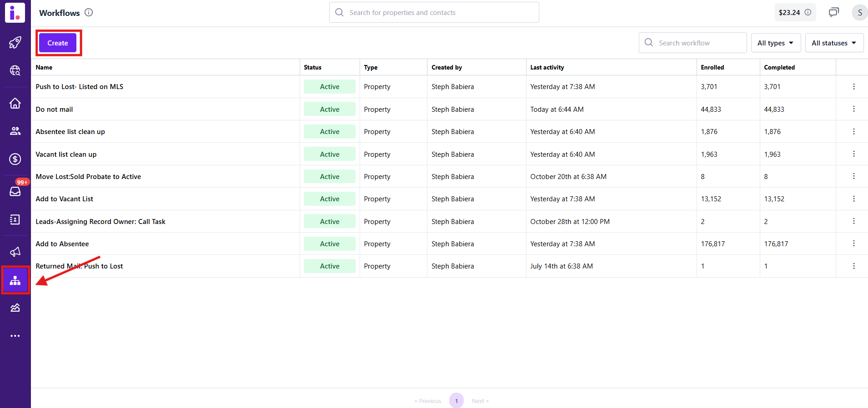Click the Search workflow input field
The height and width of the screenshot is (408, 868).
(698, 43)
